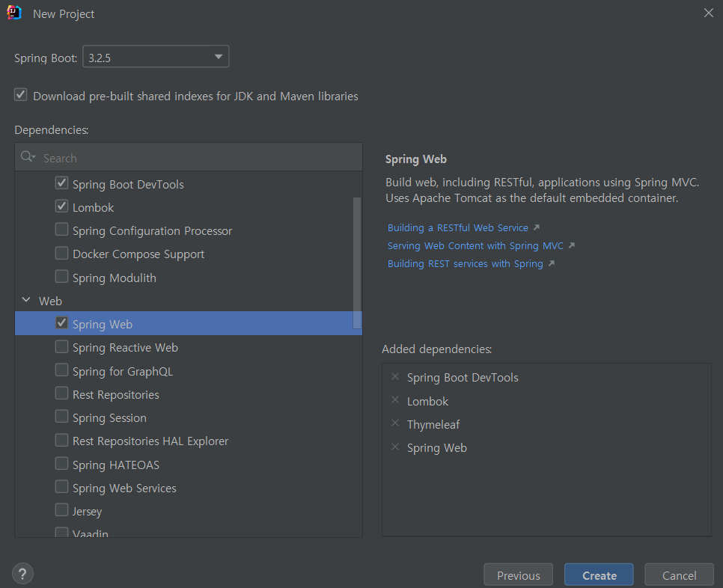The height and width of the screenshot is (588, 723).
Task: Cancel the New Project wizard
Action: pos(679,575)
